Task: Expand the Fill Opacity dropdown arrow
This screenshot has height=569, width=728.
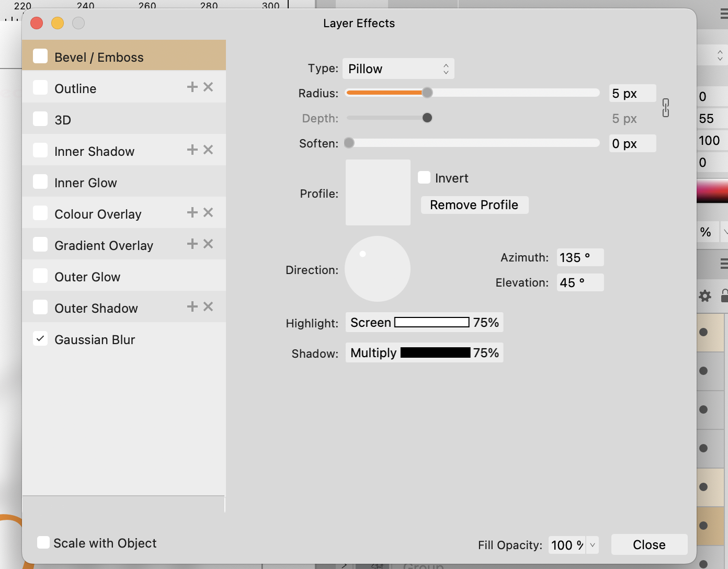Action: coord(593,545)
